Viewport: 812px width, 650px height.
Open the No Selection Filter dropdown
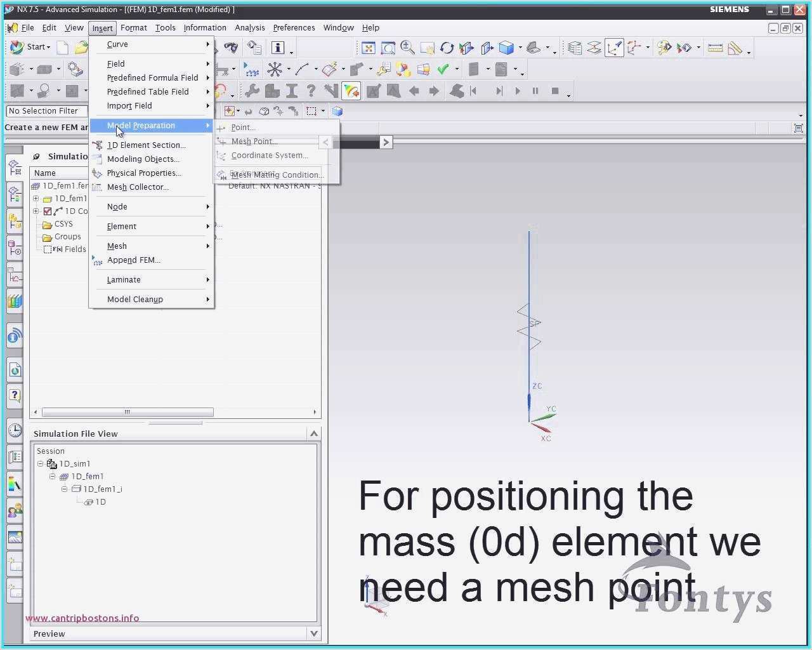[47, 110]
